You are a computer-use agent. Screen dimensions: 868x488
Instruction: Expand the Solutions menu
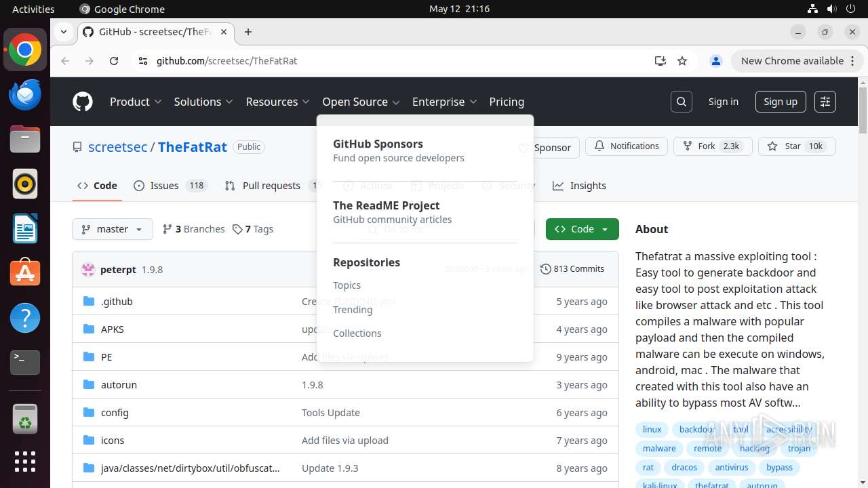[x=203, y=102]
